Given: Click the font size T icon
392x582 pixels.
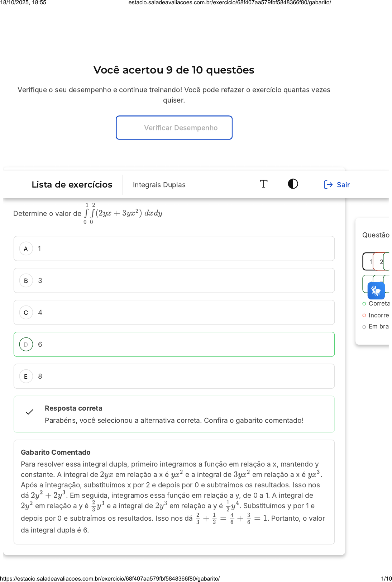Looking at the screenshot, I should click(263, 184).
